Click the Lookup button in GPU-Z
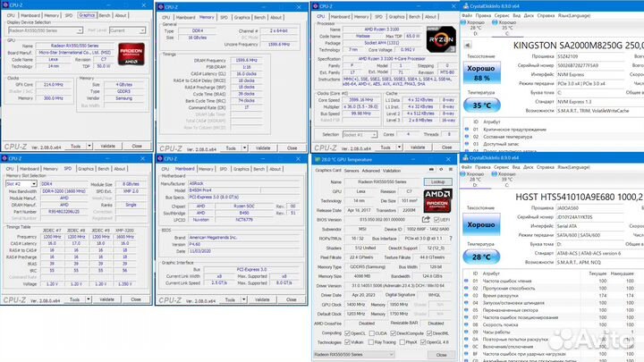Screen dimensions: 644x362 tap(437, 181)
